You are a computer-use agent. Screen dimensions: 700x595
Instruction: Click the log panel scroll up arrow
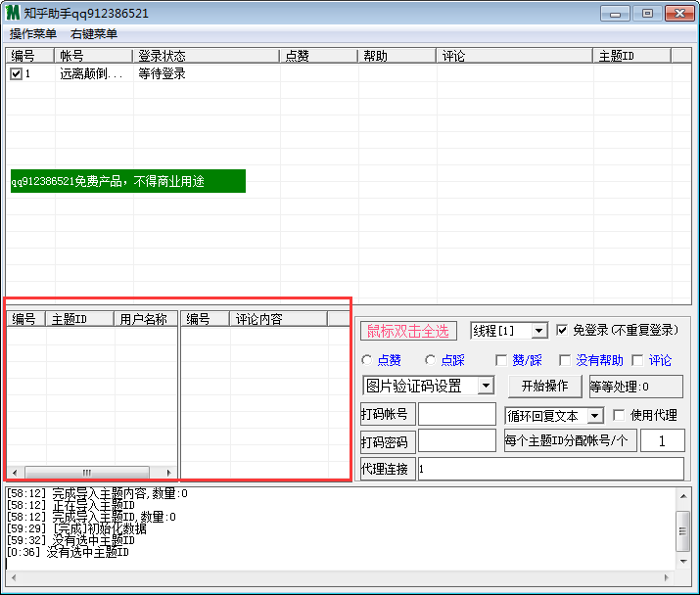coord(683,496)
